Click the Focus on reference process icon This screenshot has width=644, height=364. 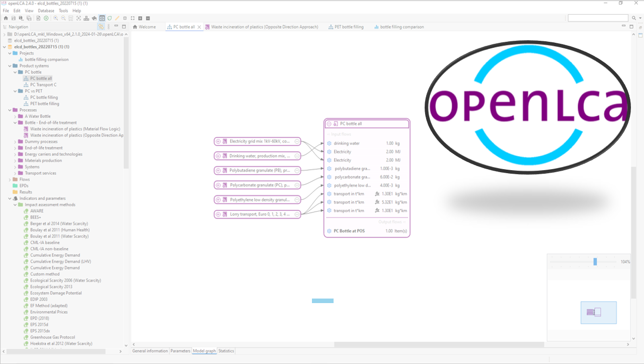coord(78,18)
